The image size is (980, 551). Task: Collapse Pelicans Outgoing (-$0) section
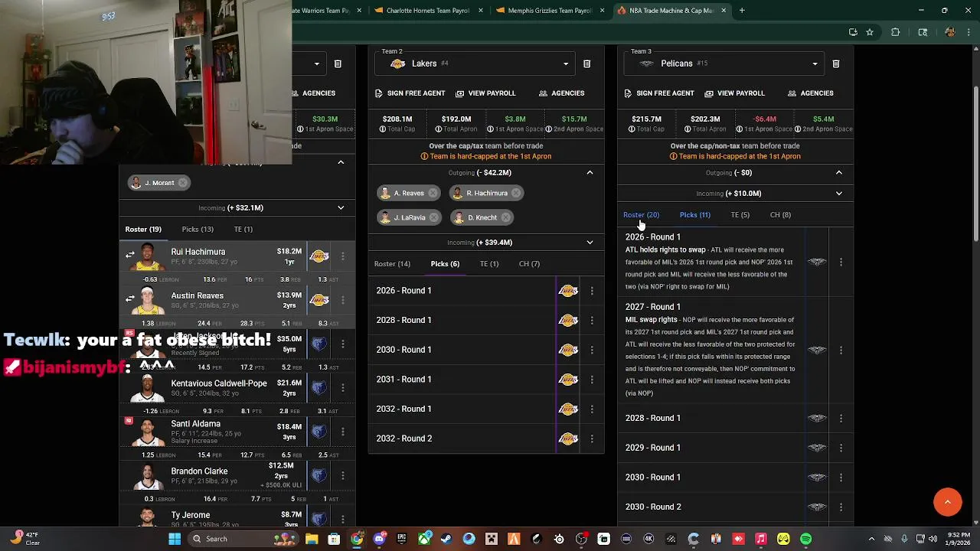pyautogui.click(x=838, y=173)
